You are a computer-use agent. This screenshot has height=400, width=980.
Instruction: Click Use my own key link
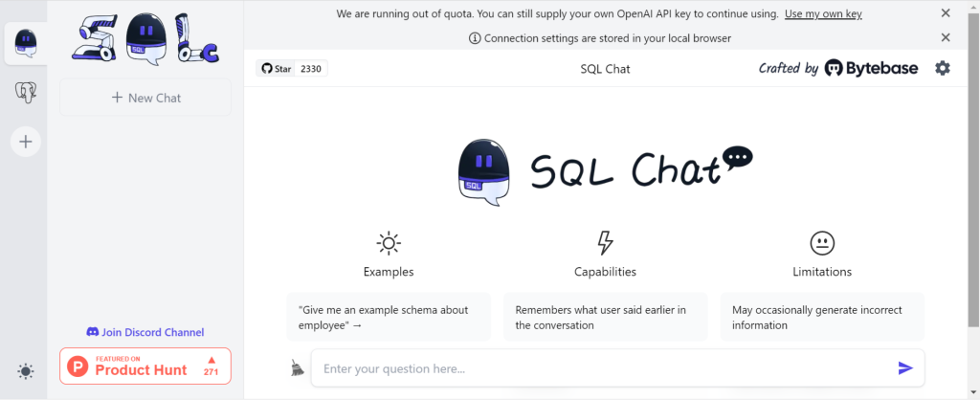point(823,13)
